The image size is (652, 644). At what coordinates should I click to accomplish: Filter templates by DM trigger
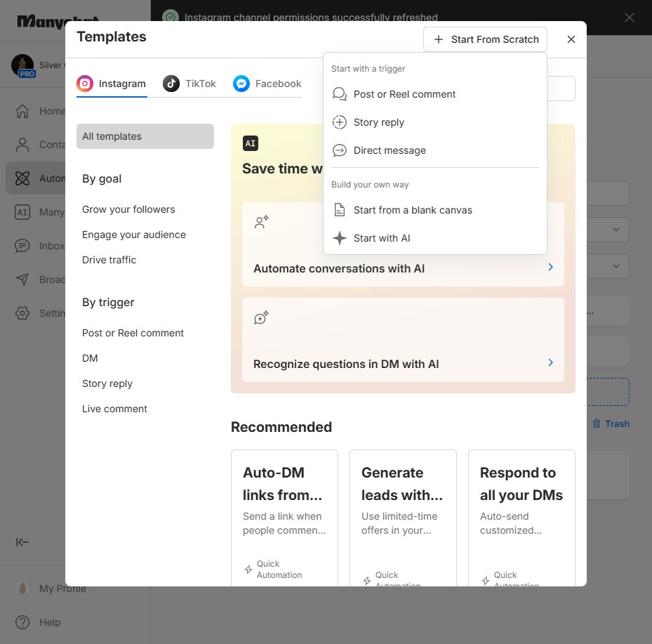click(90, 358)
